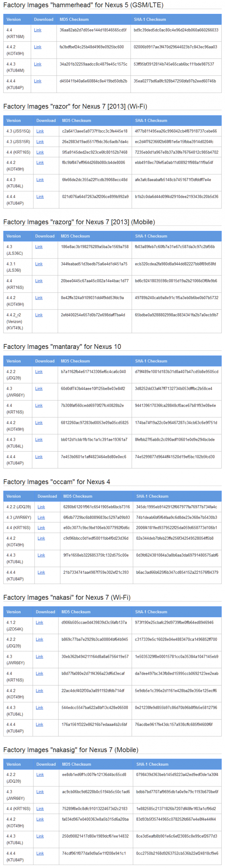This screenshot has width=225, height=868.
Task: Click the MD5 checksum for razor 4.3 (JSS15Q)
Action: [95, 131]
